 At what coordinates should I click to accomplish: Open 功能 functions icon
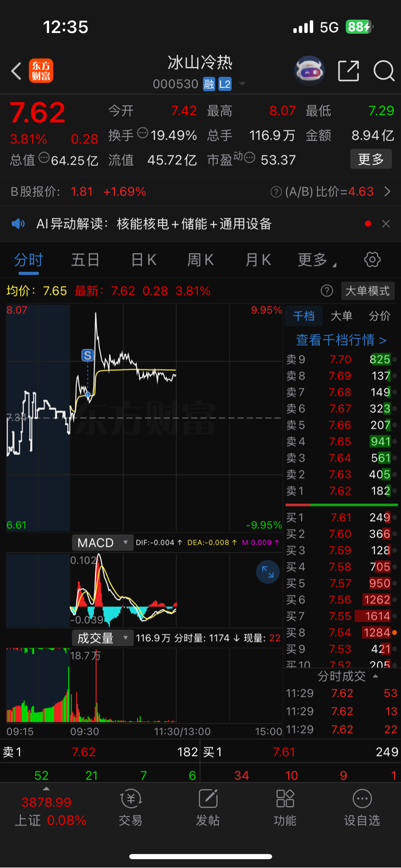(285, 808)
